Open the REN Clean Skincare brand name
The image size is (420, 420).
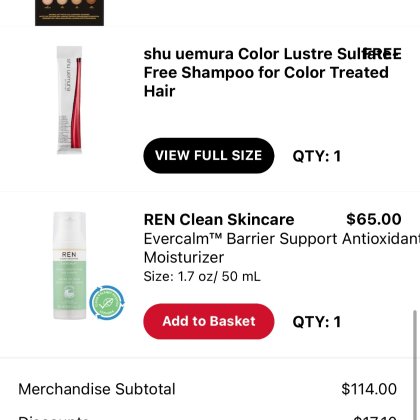219,220
